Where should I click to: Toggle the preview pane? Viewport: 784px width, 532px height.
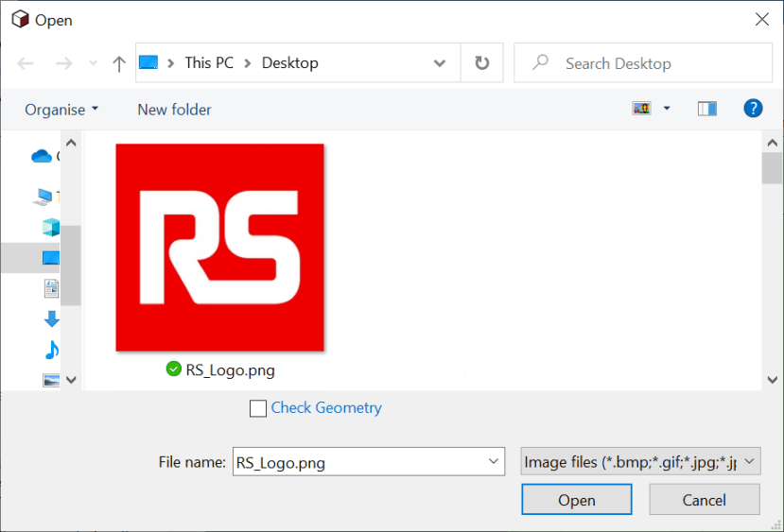(x=707, y=109)
